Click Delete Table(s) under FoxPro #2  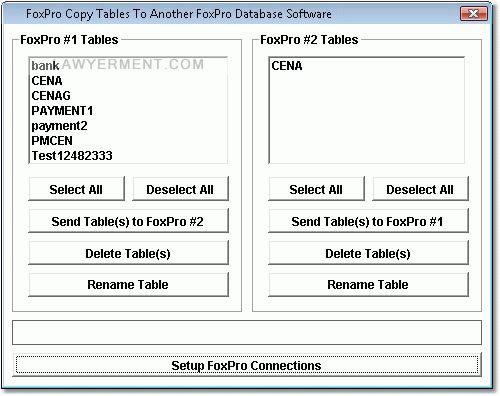click(368, 253)
